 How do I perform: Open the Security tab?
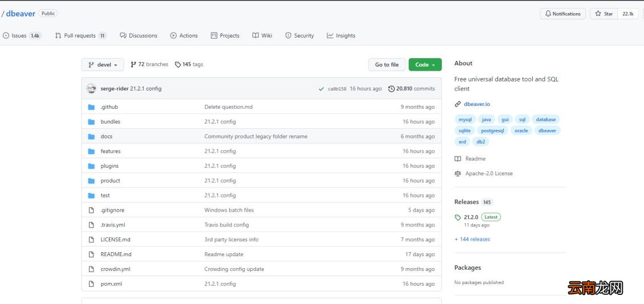(x=300, y=36)
